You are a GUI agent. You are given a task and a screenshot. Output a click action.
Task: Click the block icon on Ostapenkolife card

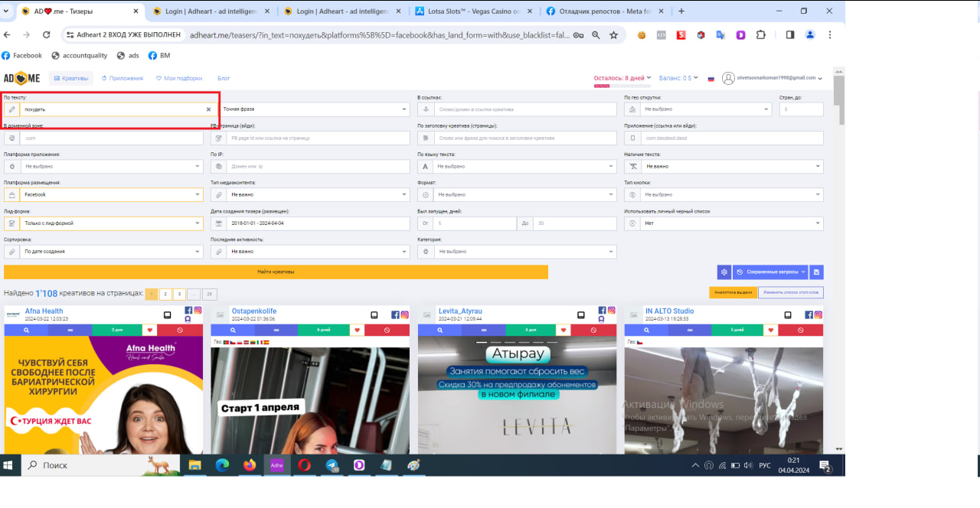point(387,331)
